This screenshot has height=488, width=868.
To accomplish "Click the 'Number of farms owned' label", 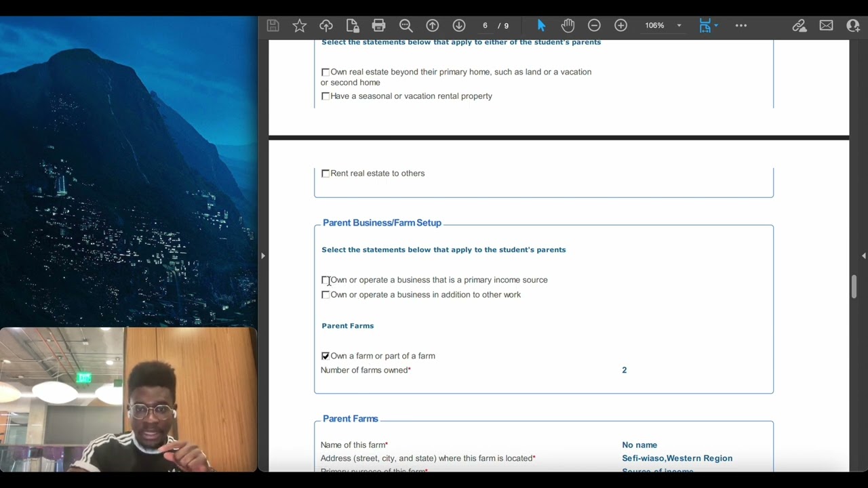I will [x=365, y=370].
